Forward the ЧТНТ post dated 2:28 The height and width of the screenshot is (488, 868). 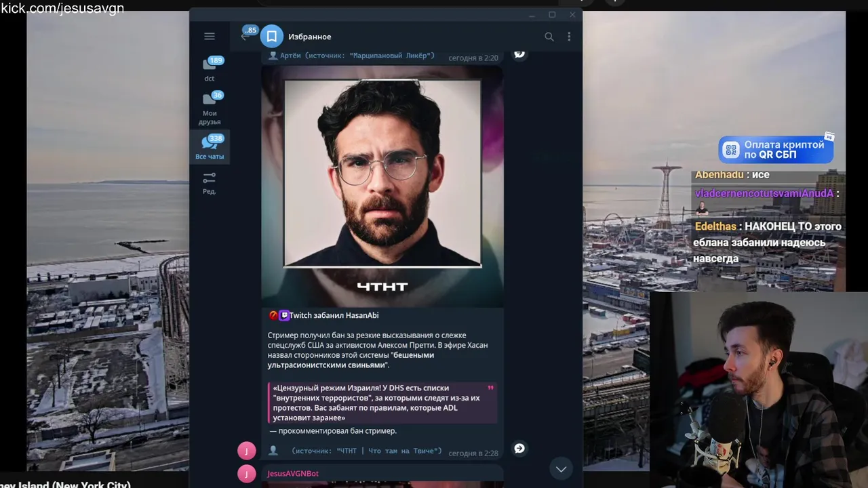pyautogui.click(x=519, y=448)
